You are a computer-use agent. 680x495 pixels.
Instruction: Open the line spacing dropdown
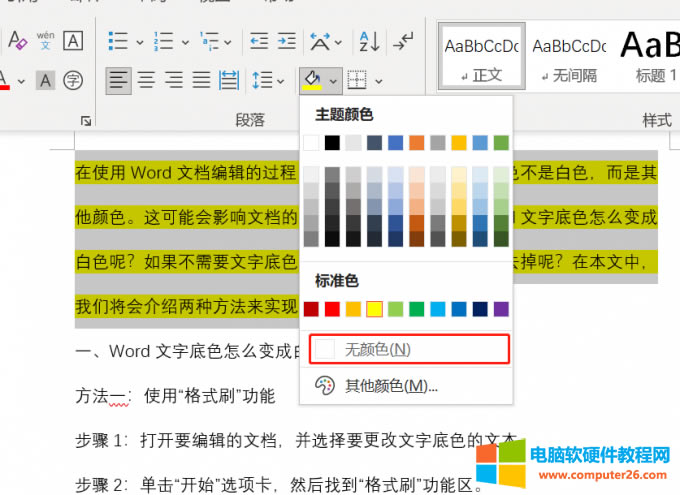[x=267, y=79]
